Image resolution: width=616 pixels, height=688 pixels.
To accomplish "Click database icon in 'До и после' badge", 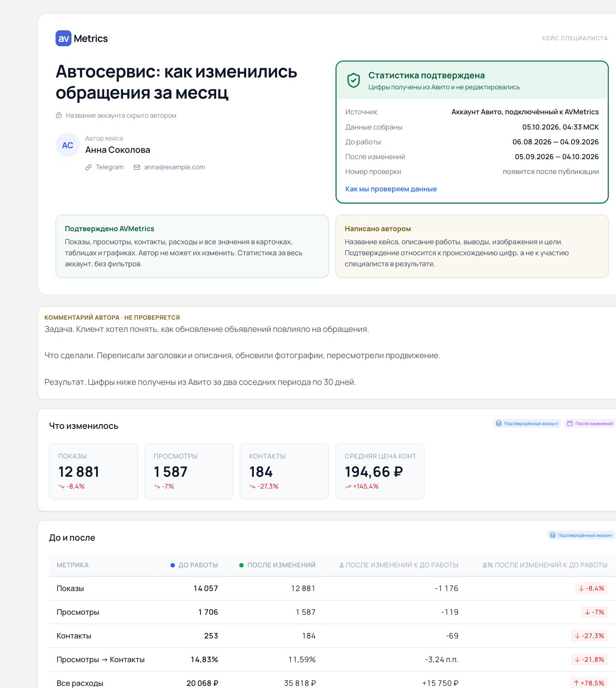I will tap(553, 535).
